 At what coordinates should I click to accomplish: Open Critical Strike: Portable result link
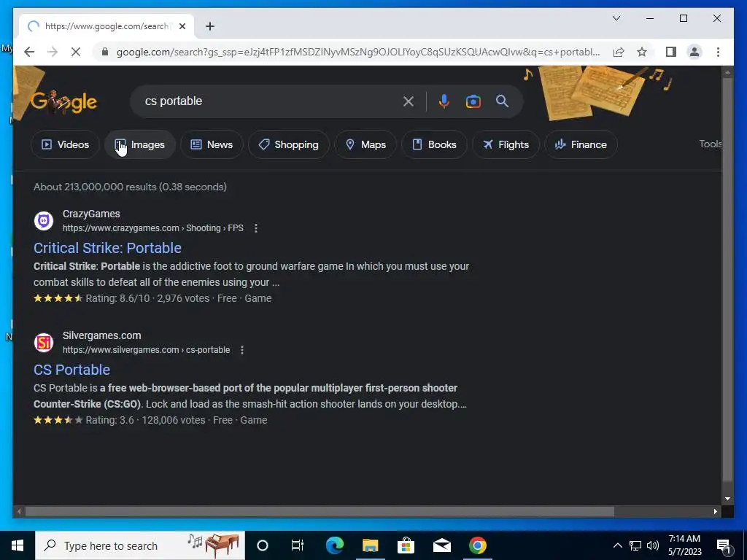pos(107,248)
